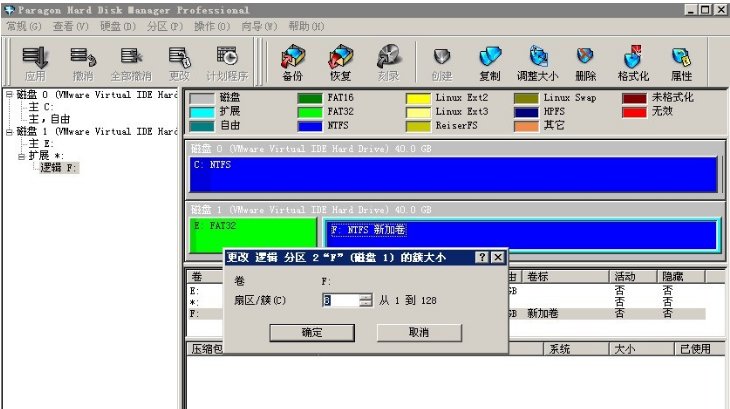Open the Scheduler (计划程序) icon
The height and width of the screenshot is (409, 730).
(x=227, y=64)
